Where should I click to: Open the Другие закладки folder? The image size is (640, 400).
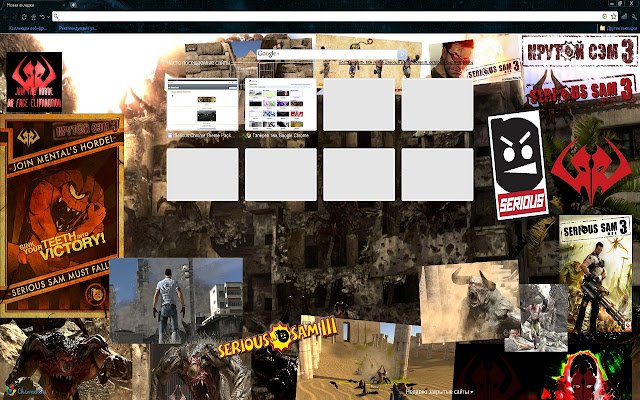pos(618,29)
